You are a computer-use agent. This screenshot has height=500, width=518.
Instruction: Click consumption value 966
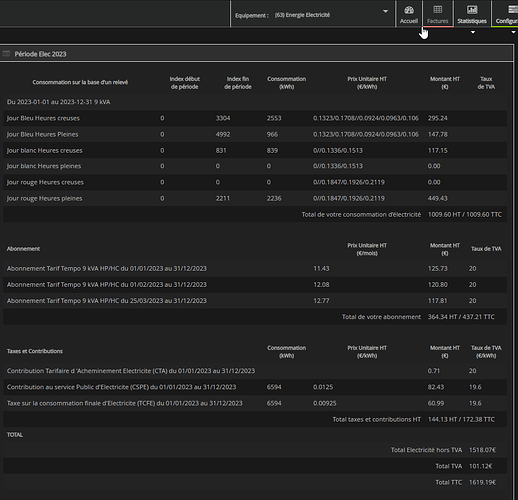click(x=272, y=134)
